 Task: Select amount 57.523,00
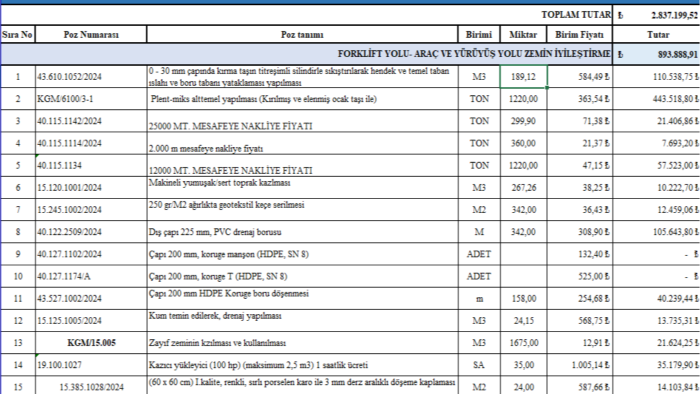pos(656,166)
